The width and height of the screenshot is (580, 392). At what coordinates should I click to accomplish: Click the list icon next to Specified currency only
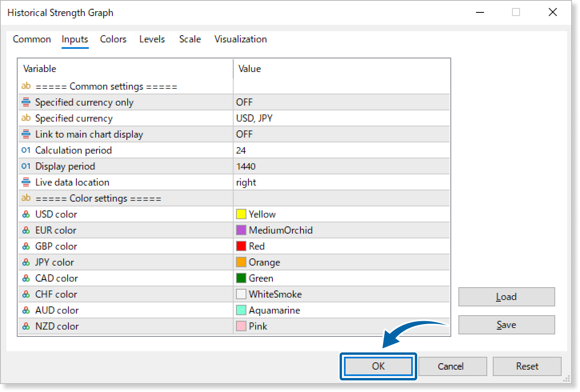(26, 102)
